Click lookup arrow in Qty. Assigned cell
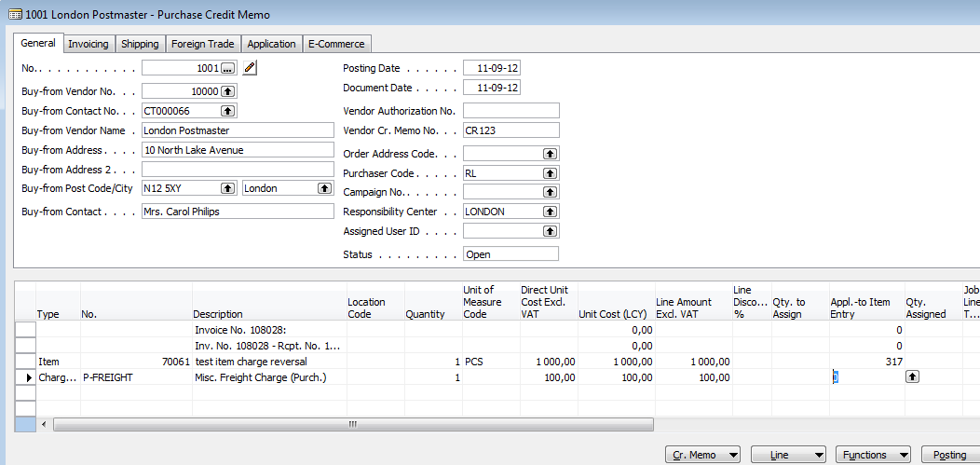Image resolution: width=980 pixels, height=465 pixels. click(x=913, y=376)
